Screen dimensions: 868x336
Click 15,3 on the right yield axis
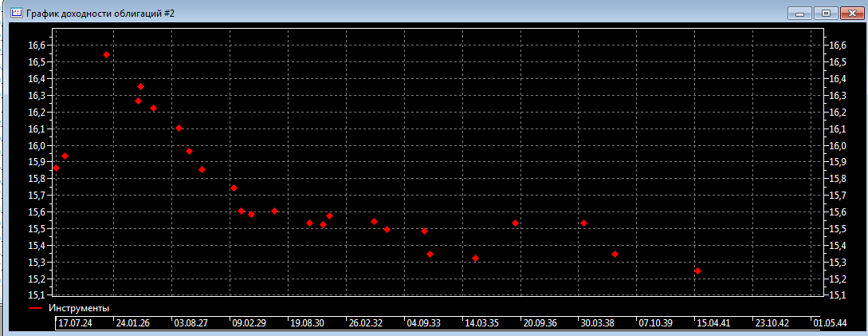coord(837,262)
